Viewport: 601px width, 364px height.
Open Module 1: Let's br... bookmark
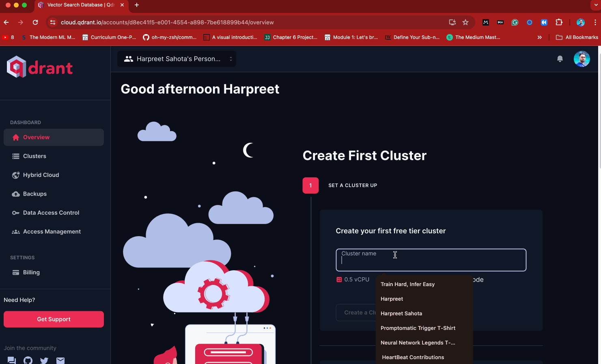(351, 37)
